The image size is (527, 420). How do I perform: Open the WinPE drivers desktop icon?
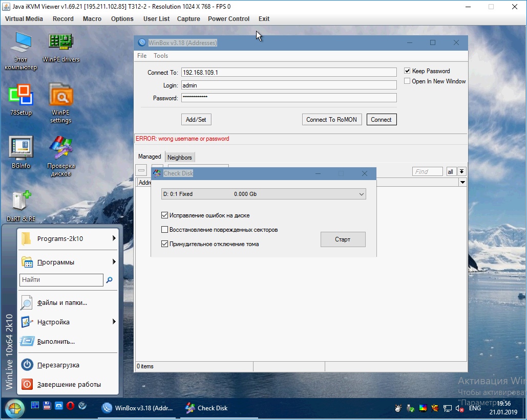click(61, 48)
